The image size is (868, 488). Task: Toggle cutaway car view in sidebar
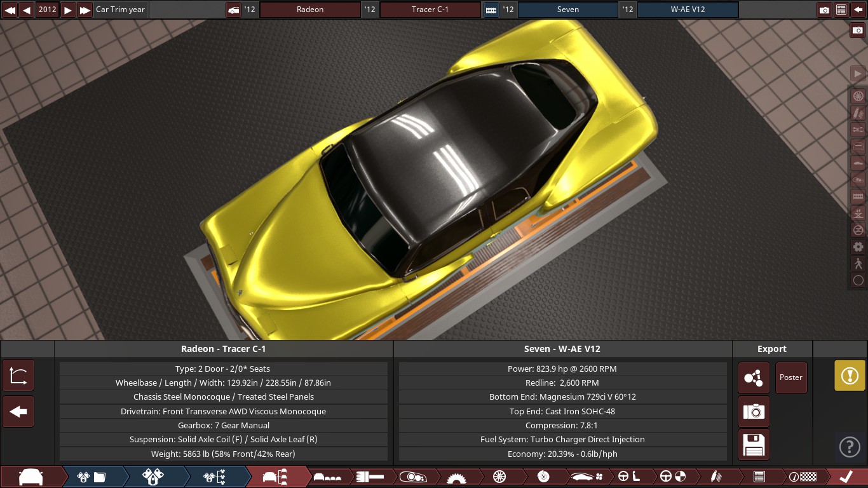tap(858, 180)
